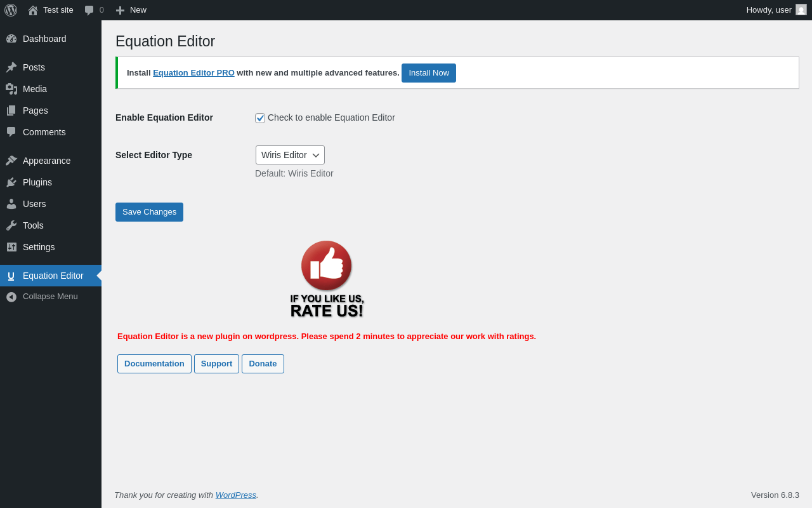Click the 'Default: Wiris Editor' hint text
812x508 pixels.
pyautogui.click(x=294, y=173)
